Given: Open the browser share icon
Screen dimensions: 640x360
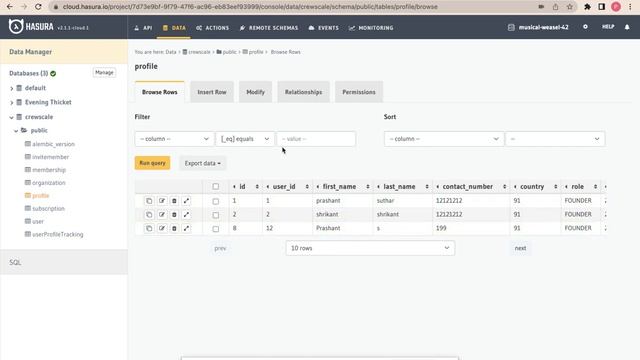Looking at the screenshot, I should click(x=556, y=7).
